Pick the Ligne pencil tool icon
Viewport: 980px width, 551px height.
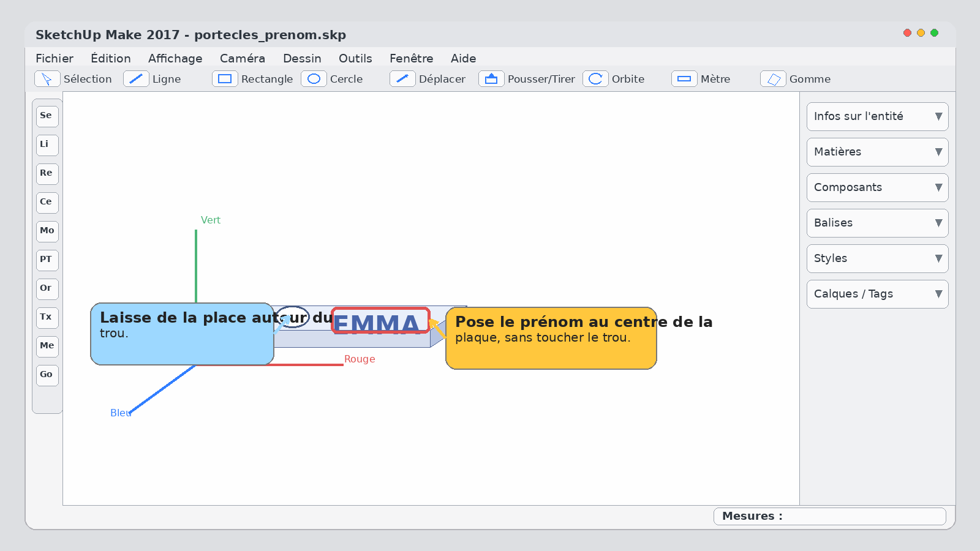click(136, 79)
